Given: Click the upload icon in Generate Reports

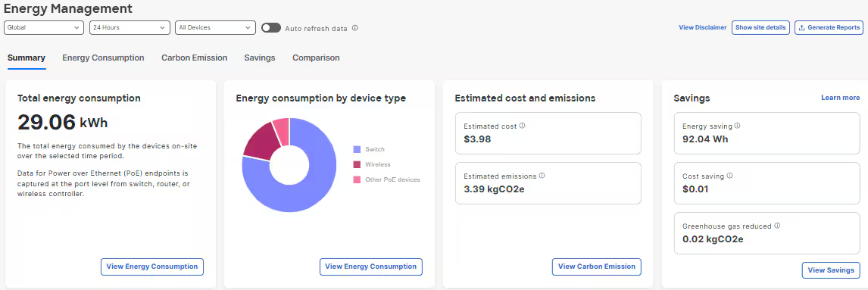Looking at the screenshot, I should pos(801,28).
